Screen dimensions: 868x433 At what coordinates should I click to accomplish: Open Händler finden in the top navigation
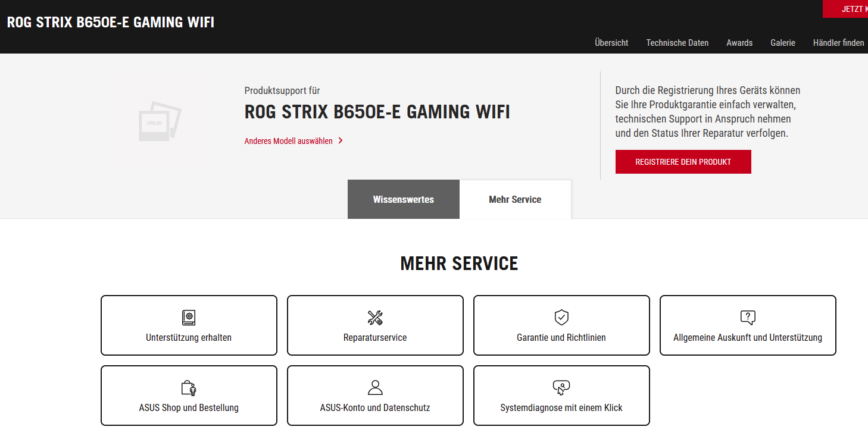pos(839,43)
